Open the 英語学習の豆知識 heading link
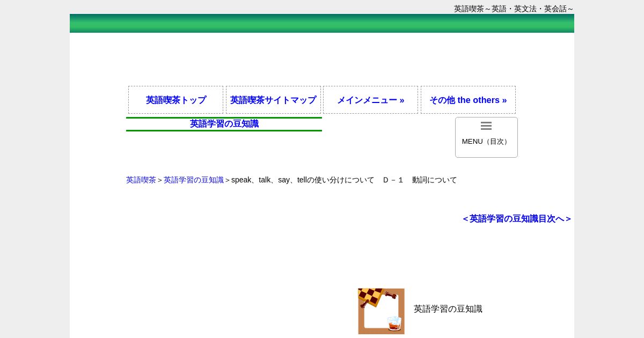This screenshot has width=644, height=338. [224, 124]
